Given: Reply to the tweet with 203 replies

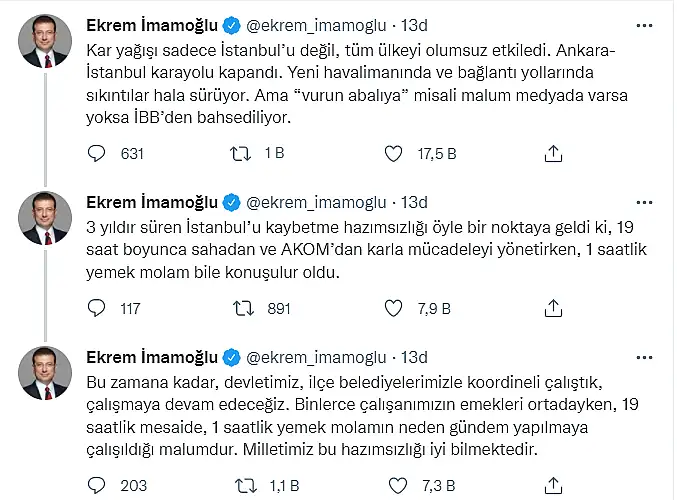Looking at the screenshot, I should [x=96, y=485].
